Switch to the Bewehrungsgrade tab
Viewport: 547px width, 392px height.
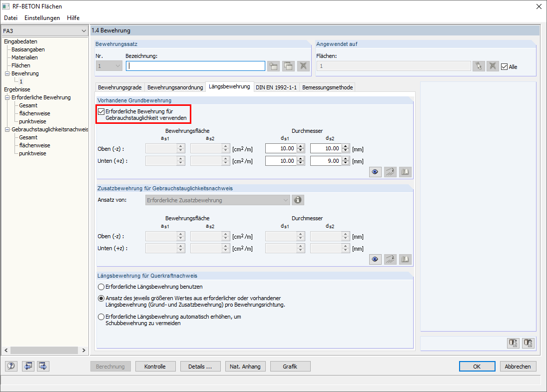[x=120, y=87]
